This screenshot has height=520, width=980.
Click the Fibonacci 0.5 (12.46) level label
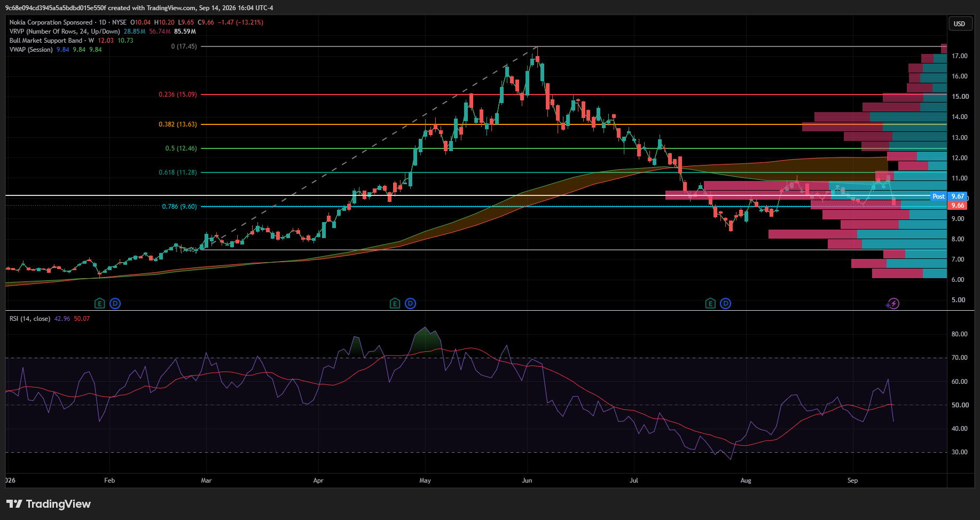coord(181,148)
